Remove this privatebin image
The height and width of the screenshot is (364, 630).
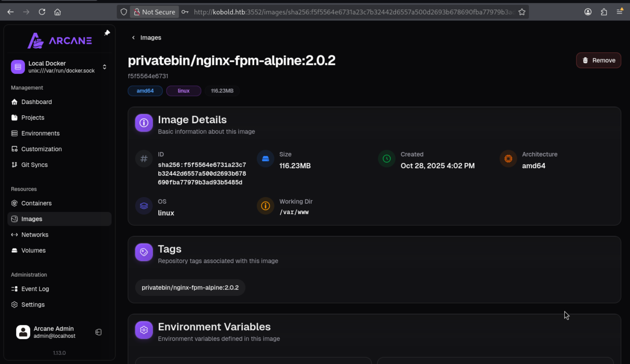point(598,61)
